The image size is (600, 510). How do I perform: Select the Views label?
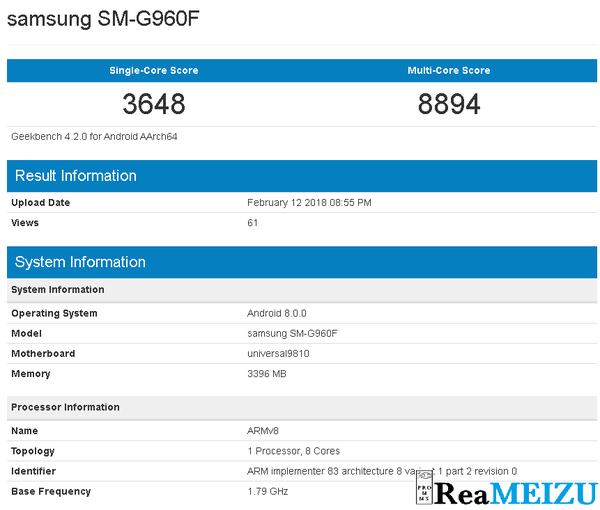(x=25, y=223)
